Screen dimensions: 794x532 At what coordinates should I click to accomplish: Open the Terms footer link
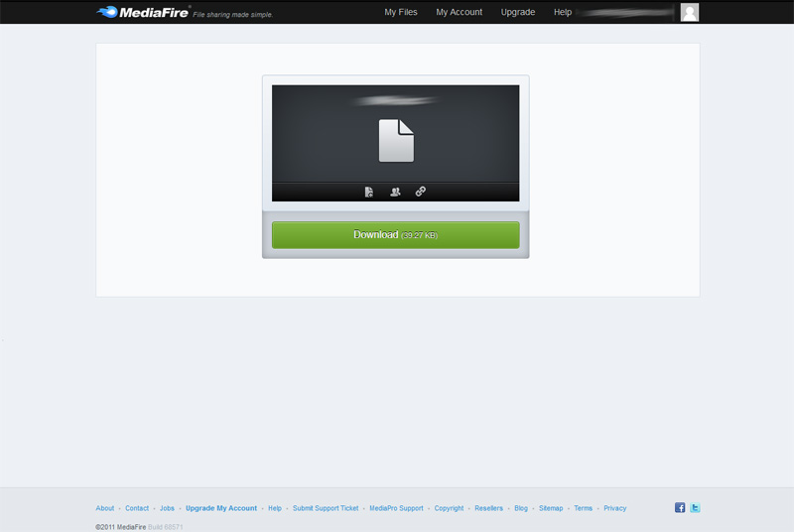583,508
